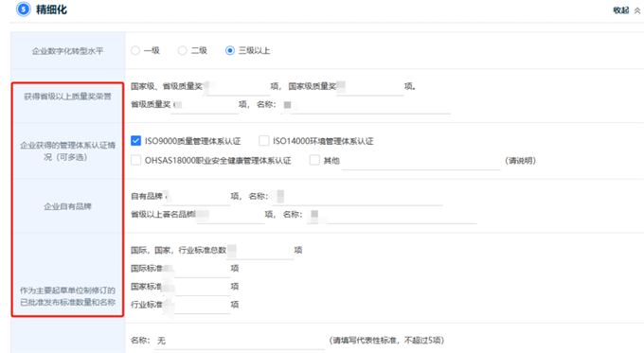
Task: Uncheck ISO9000质量管理体系认证 checkbox
Action: [136, 141]
